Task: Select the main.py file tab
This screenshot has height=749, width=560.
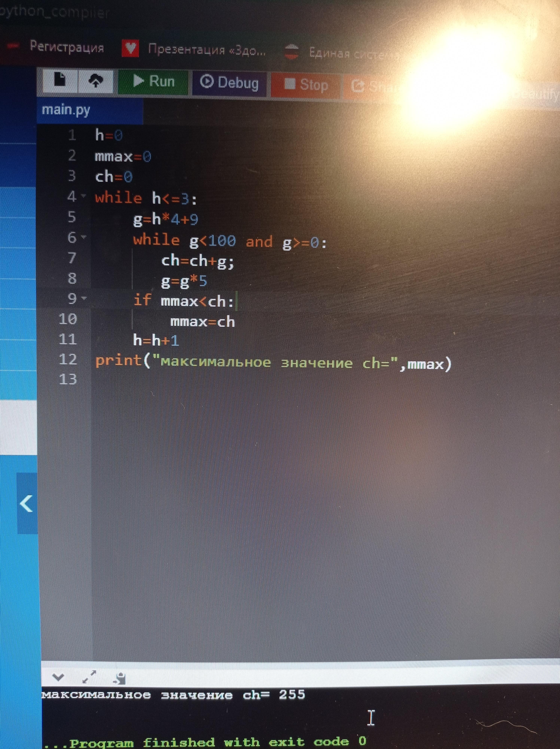Action: point(66,110)
